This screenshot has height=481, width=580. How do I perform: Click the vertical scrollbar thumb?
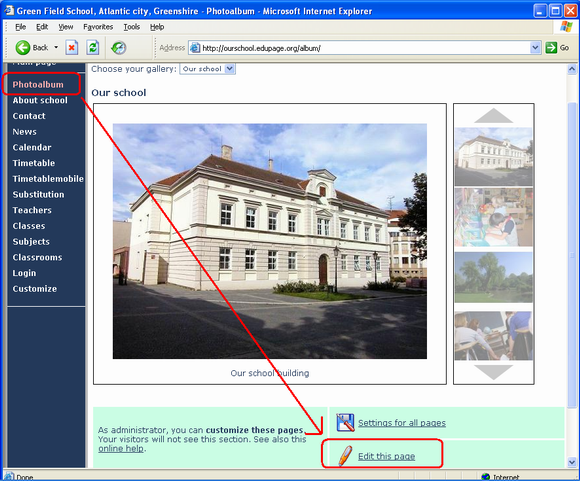(572, 255)
